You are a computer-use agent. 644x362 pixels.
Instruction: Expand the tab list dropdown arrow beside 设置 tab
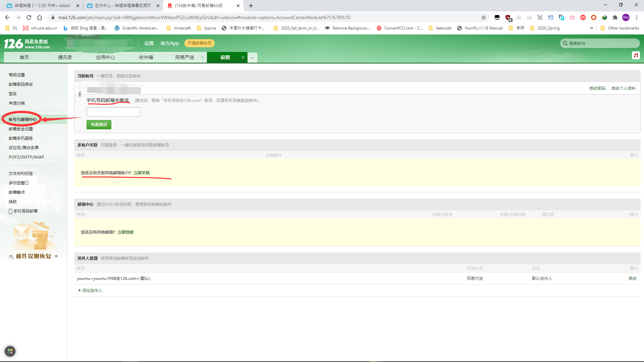(252, 58)
